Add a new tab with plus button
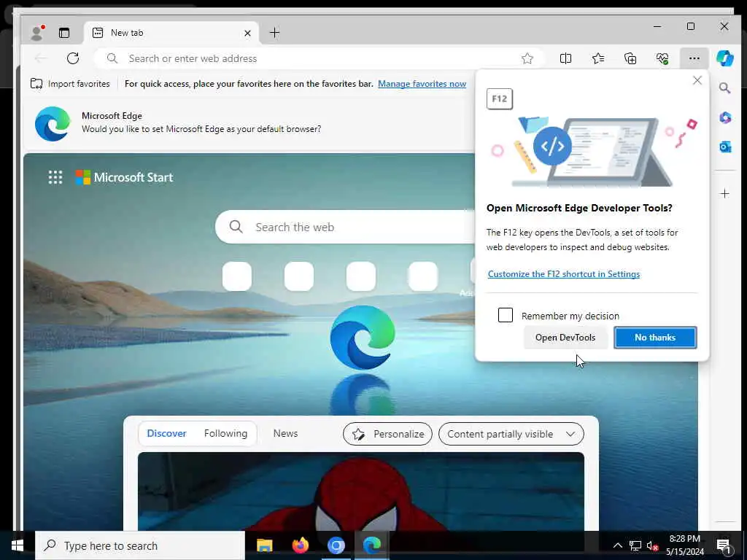 (274, 32)
